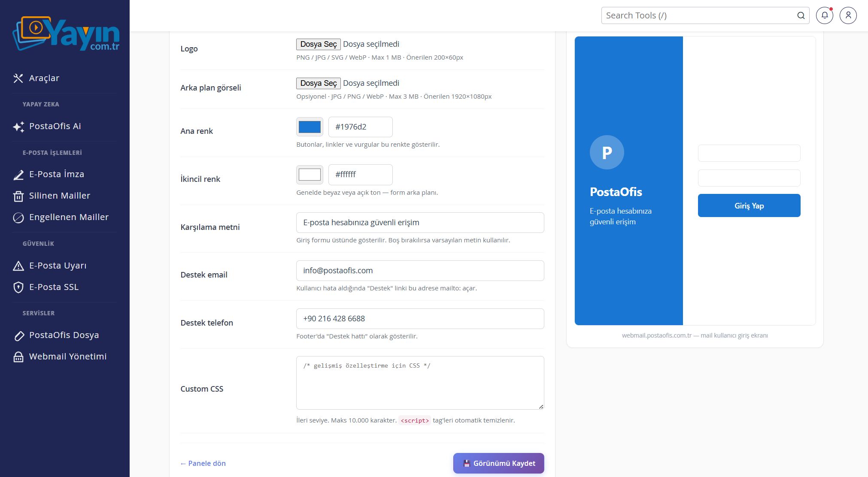The width and height of the screenshot is (868, 477).
Task: Click into the Custom CSS textarea
Action: tap(420, 383)
